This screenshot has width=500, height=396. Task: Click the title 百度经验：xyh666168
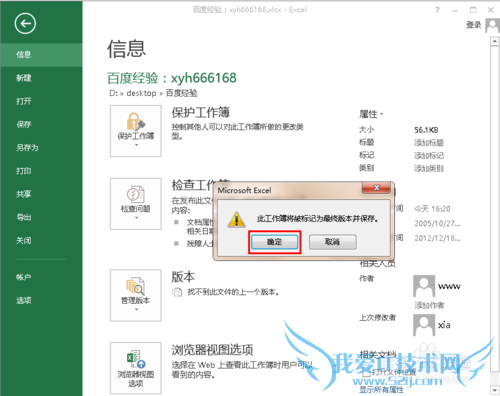click(x=172, y=78)
